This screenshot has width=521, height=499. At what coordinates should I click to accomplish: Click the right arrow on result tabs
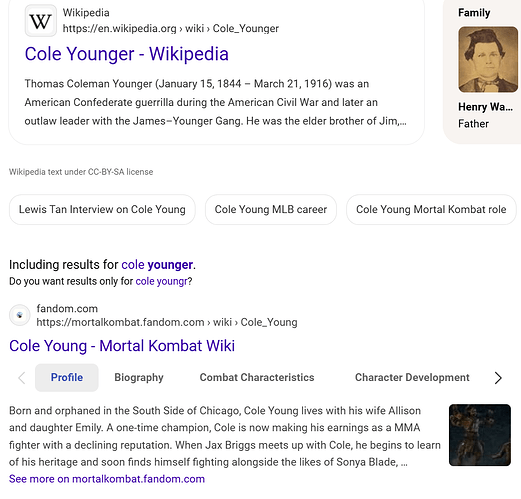tap(498, 378)
